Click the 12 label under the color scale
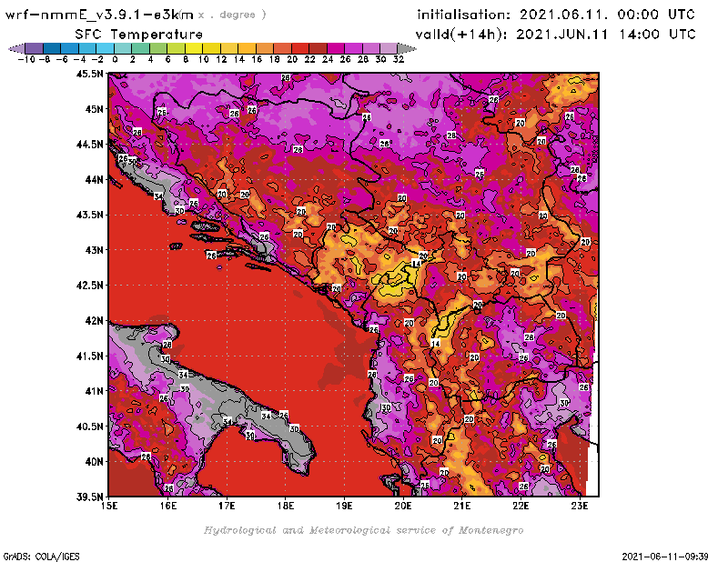The height and width of the screenshot is (562, 728). tap(221, 60)
